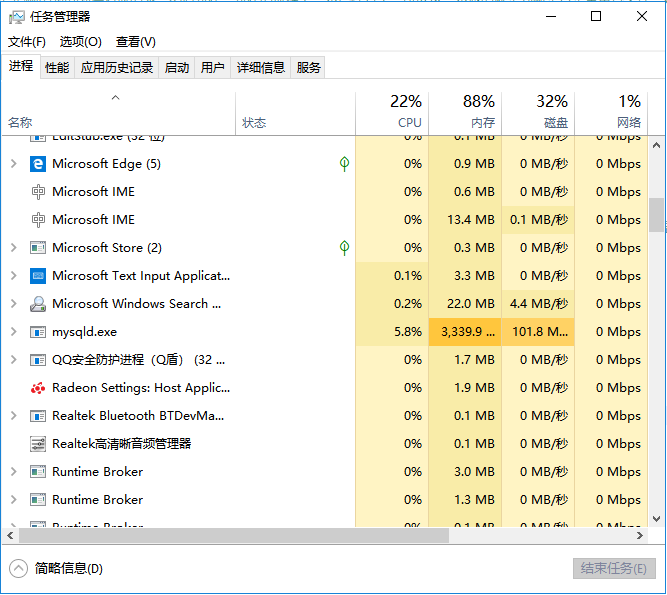Sort by the 状态 column header
Image resolution: width=667 pixels, height=595 pixels.
pyautogui.click(x=295, y=114)
